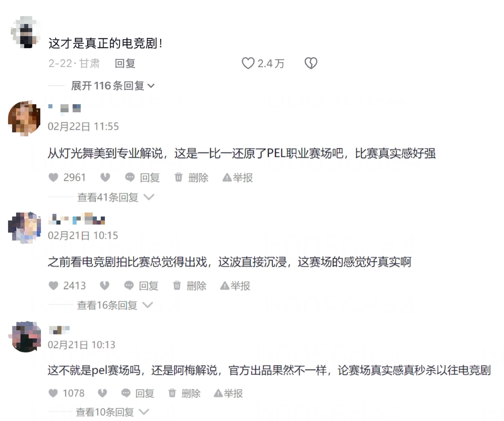
Task: Click speech bubble reply on 2413-likes comment
Action: point(129,286)
